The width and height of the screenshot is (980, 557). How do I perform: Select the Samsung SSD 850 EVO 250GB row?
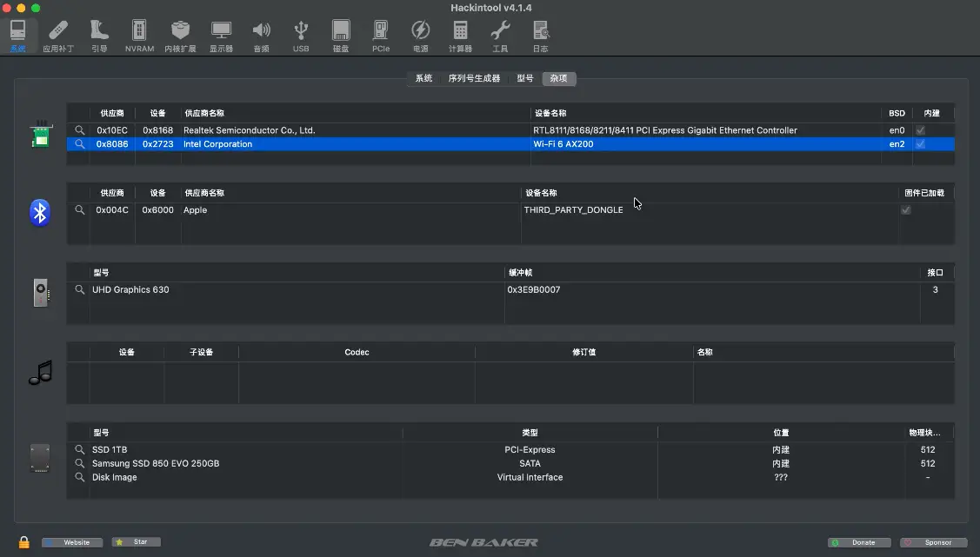pyautogui.click(x=156, y=464)
